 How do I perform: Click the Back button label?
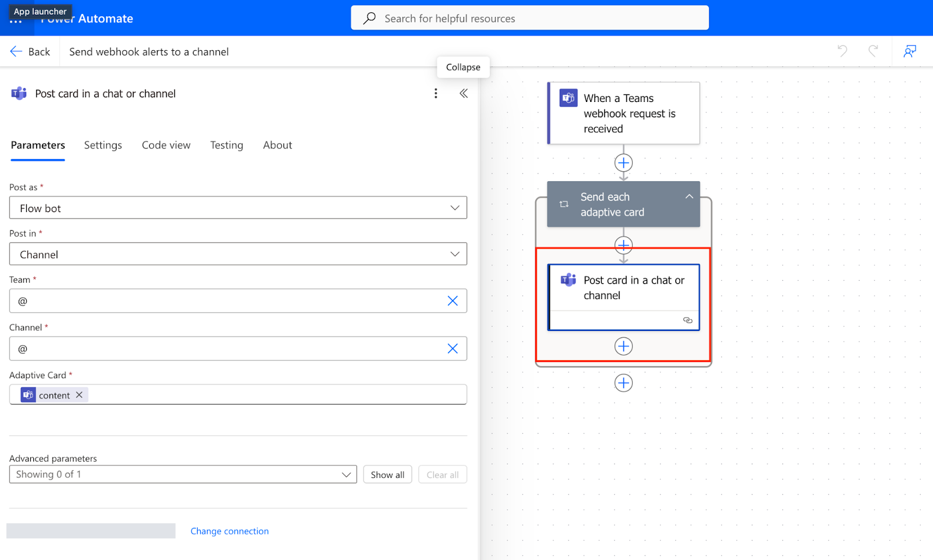[x=39, y=51]
